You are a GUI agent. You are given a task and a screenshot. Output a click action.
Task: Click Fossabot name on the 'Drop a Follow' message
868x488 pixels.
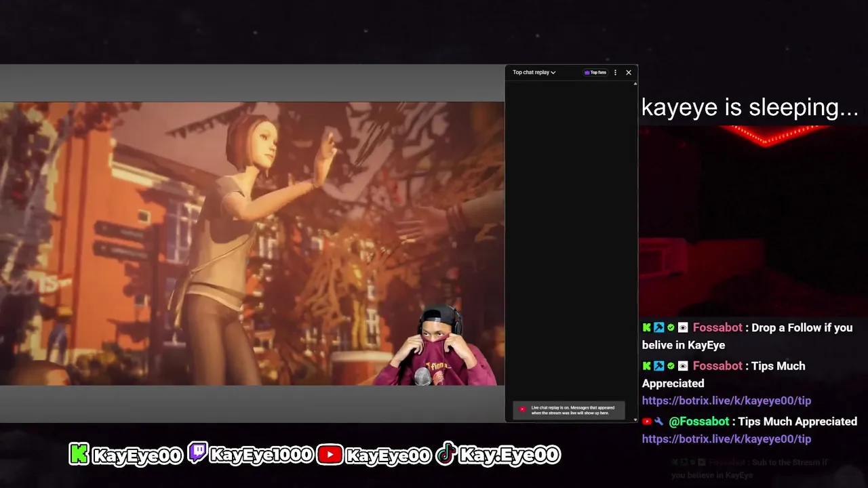[717, 327]
